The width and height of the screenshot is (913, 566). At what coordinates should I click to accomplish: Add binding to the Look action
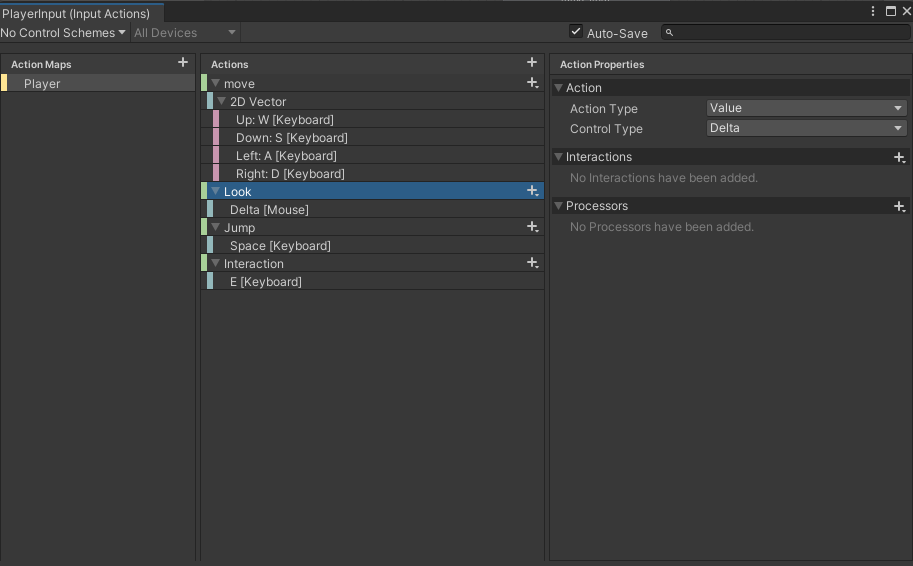point(533,191)
